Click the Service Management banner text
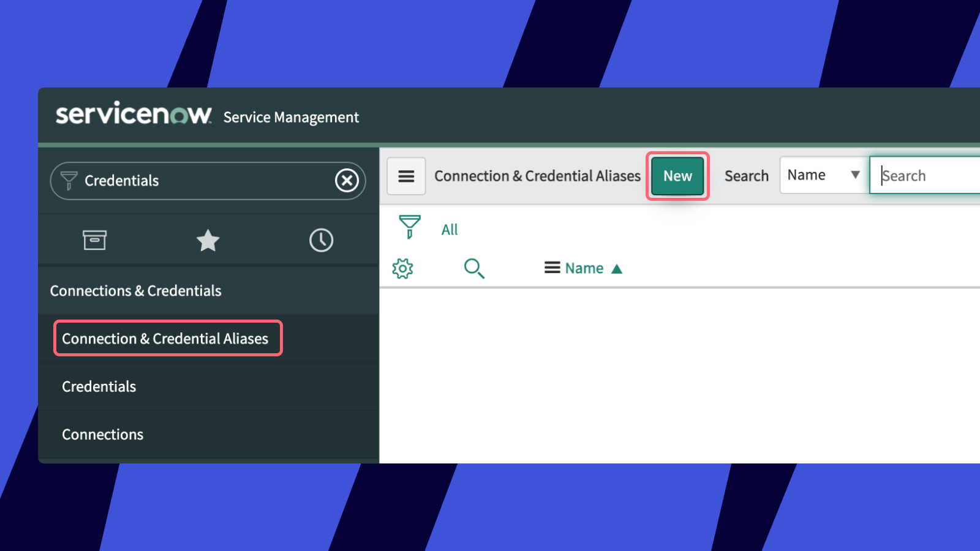Screen dimensions: 980x551 pos(291,117)
